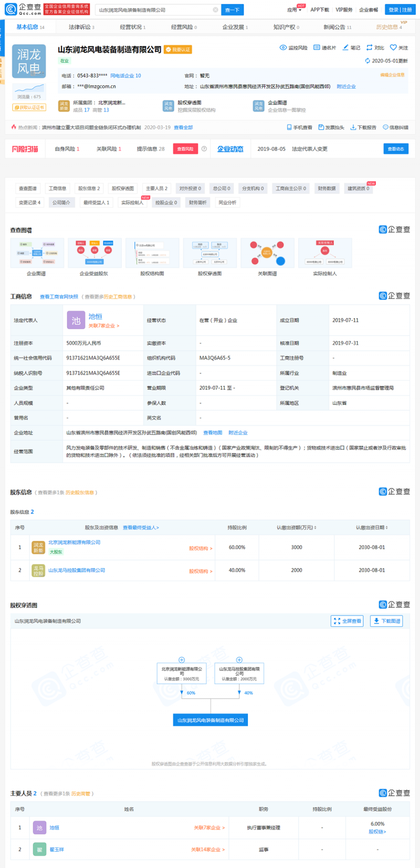Jump to 主要人员 2 section anchor
420x868 pixels.
(156, 188)
